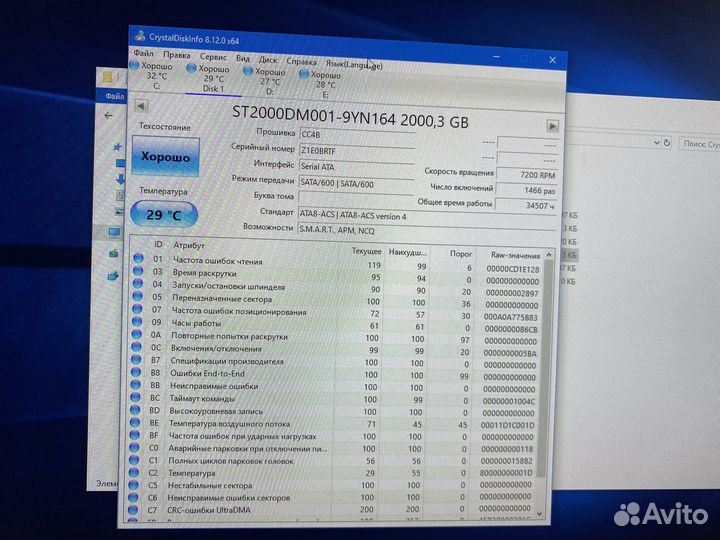
Task: Click the ATA8-ACS standard field
Action: (426, 216)
